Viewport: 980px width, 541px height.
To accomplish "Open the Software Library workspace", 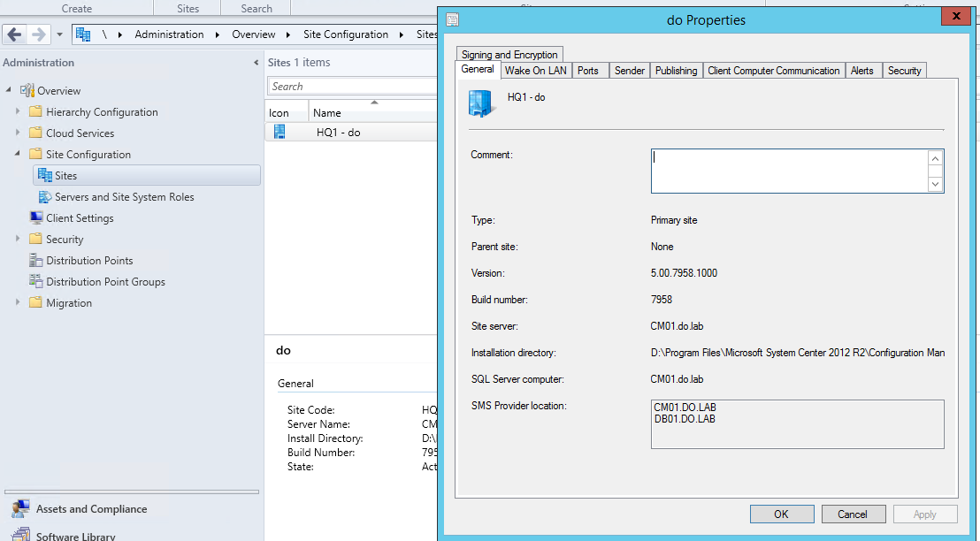I will [x=76, y=536].
